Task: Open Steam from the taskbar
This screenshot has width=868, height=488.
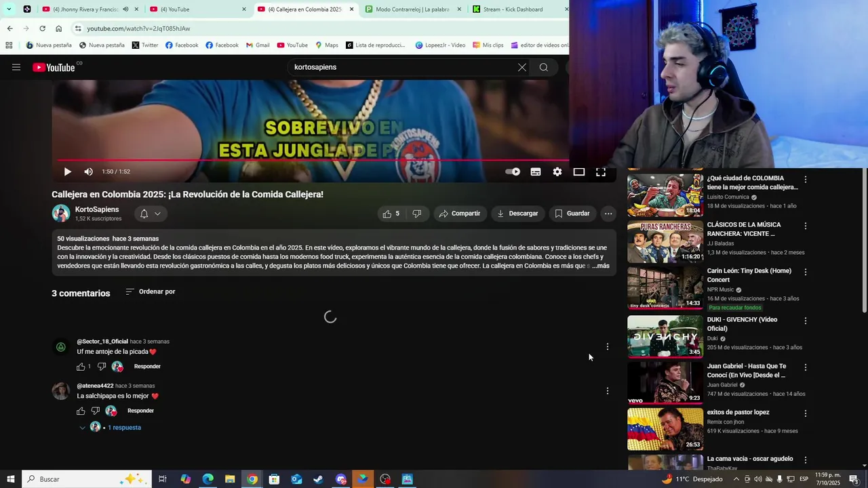Action: (x=318, y=479)
